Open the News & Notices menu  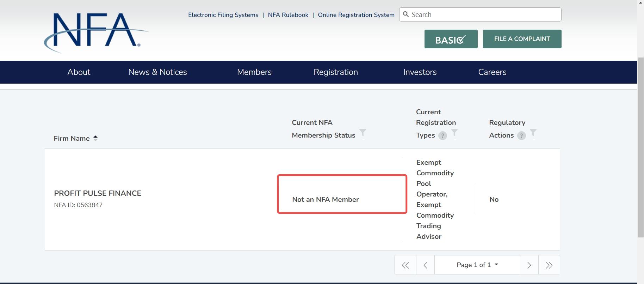click(x=157, y=72)
